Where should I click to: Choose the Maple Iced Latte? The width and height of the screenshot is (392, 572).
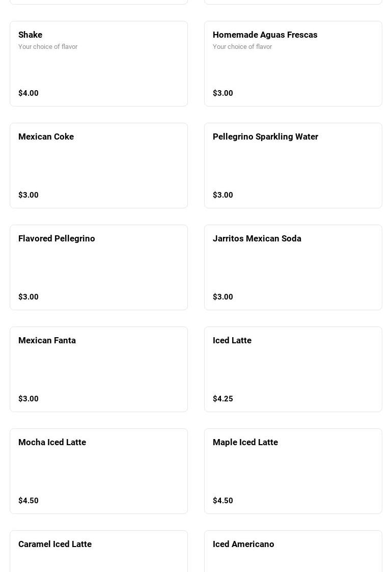293,471
